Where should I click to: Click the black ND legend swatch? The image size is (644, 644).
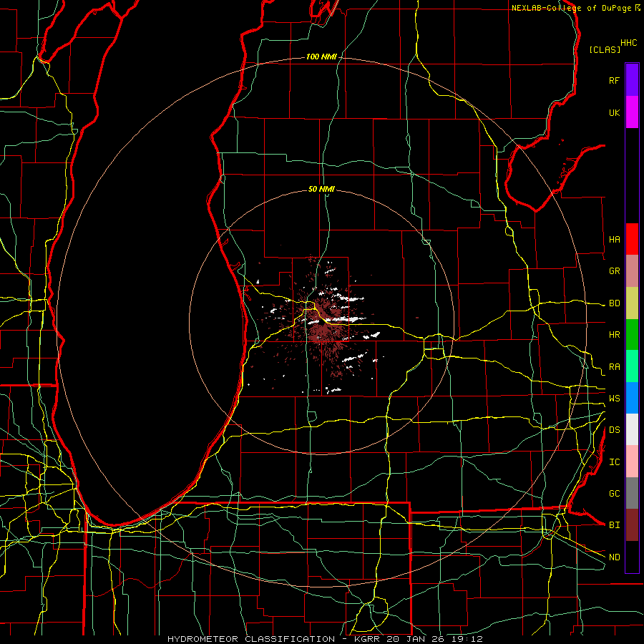pos(632,557)
